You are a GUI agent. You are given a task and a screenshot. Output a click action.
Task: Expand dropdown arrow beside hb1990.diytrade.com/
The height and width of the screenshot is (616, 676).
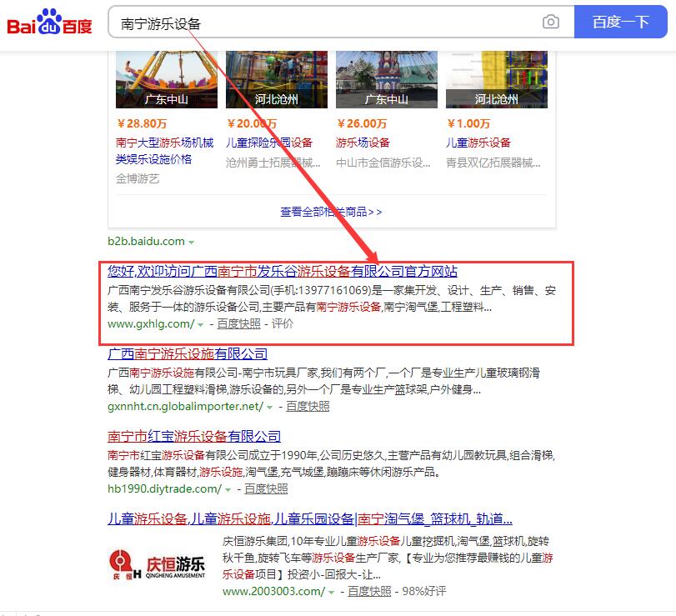click(228, 489)
